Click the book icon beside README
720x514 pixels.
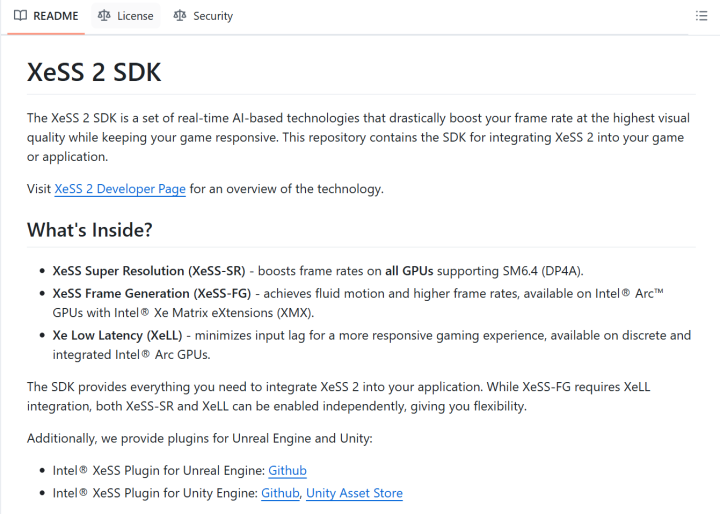[20, 16]
